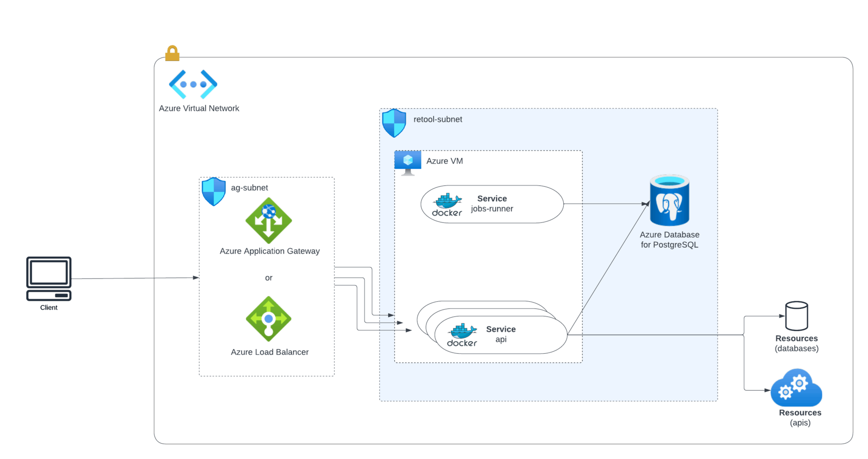Select the "Resources (databases)" label
The height and width of the screenshot is (459, 868).
pos(797,344)
